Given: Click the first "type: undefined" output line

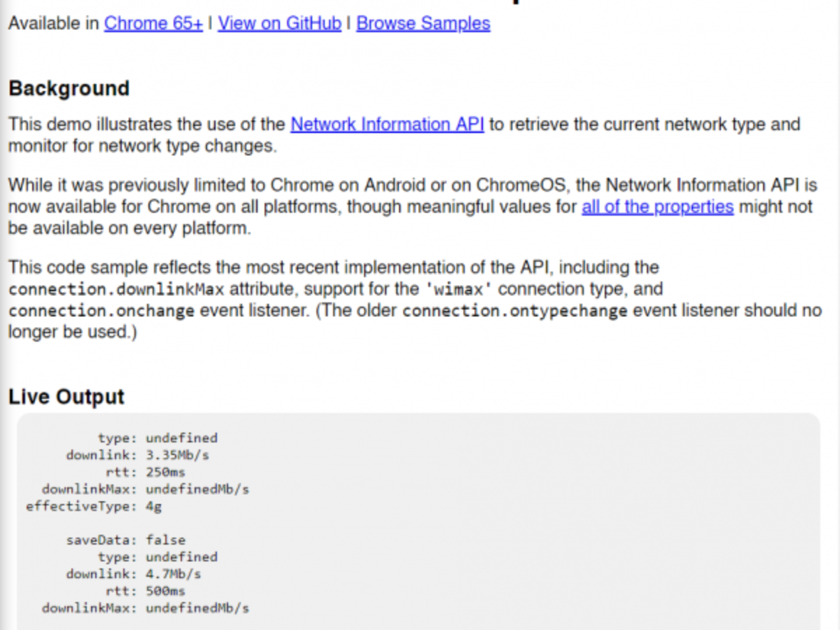Looking at the screenshot, I should click(157, 438).
